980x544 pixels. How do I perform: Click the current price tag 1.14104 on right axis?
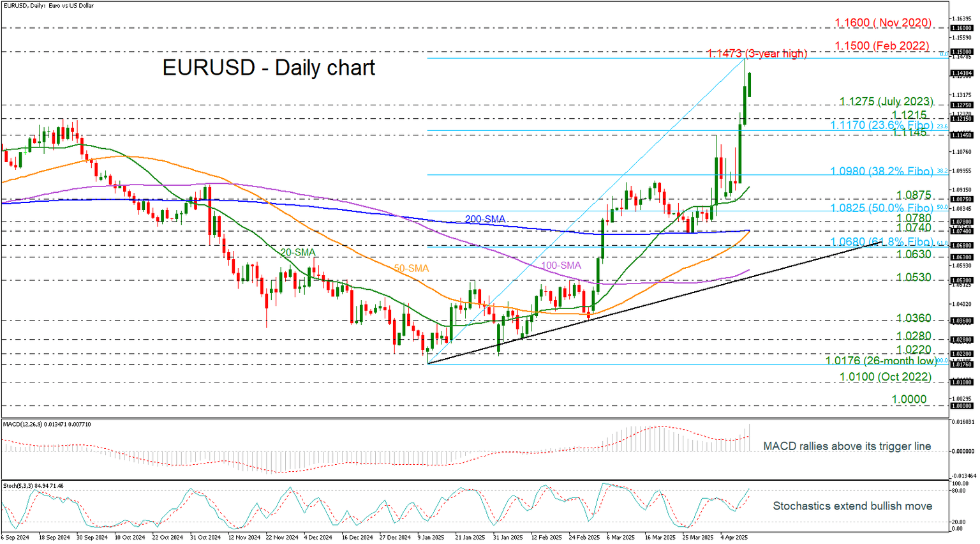click(961, 74)
